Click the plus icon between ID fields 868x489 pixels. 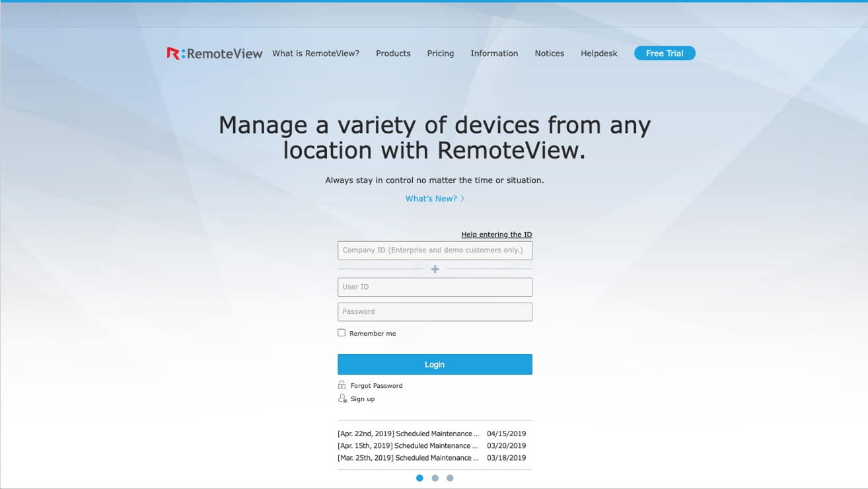coord(435,269)
